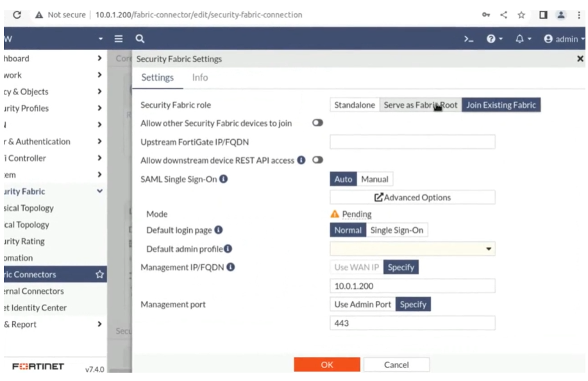Click info icon beside Default admin profile

pos(228,249)
